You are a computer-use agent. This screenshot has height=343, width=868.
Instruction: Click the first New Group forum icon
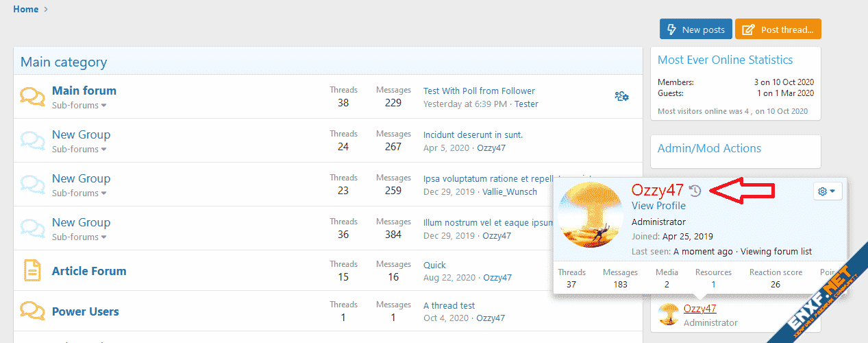[x=32, y=141]
